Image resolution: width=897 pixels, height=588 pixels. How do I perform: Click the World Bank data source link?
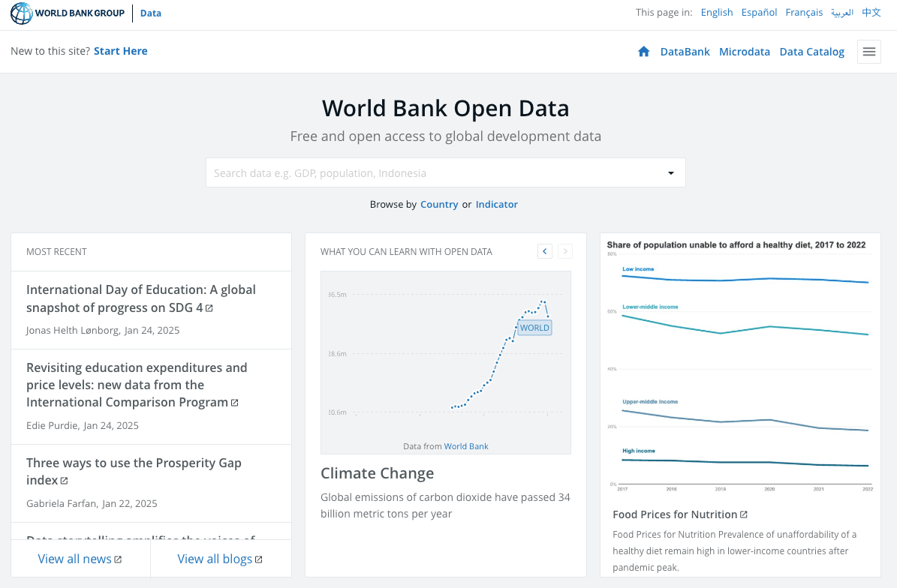pos(465,446)
